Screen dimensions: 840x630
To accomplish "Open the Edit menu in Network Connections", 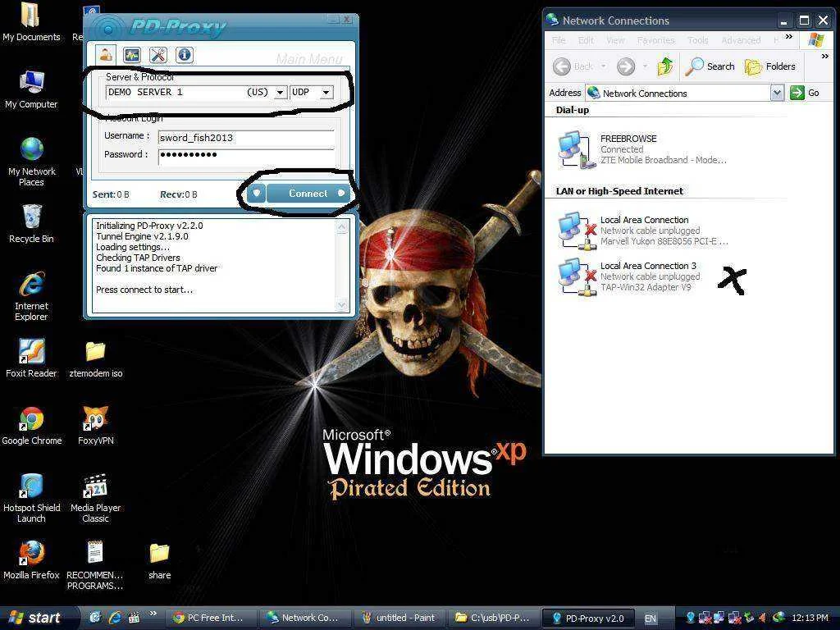I will 586,40.
